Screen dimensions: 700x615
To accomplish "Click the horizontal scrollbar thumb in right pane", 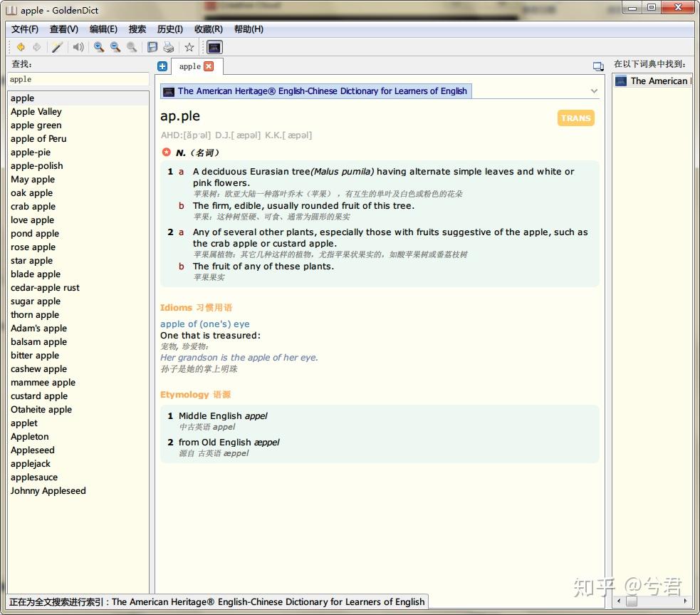I will coord(631,601).
